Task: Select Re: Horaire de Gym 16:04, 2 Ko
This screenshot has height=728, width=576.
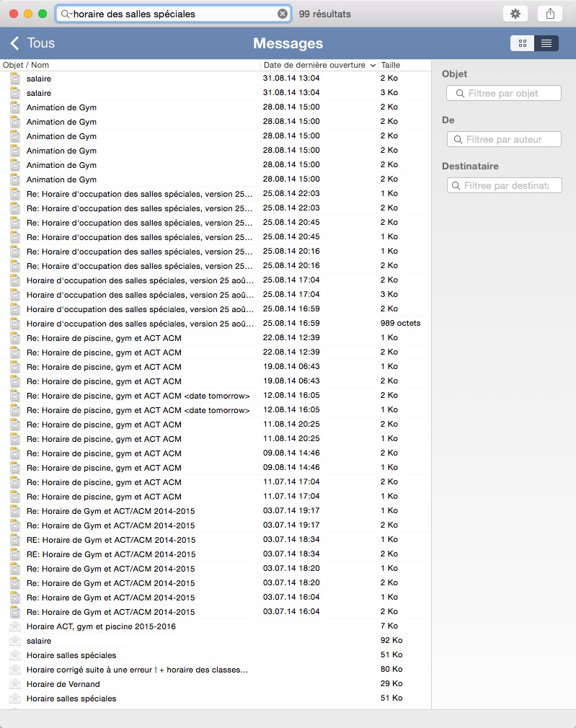Action: click(216, 612)
